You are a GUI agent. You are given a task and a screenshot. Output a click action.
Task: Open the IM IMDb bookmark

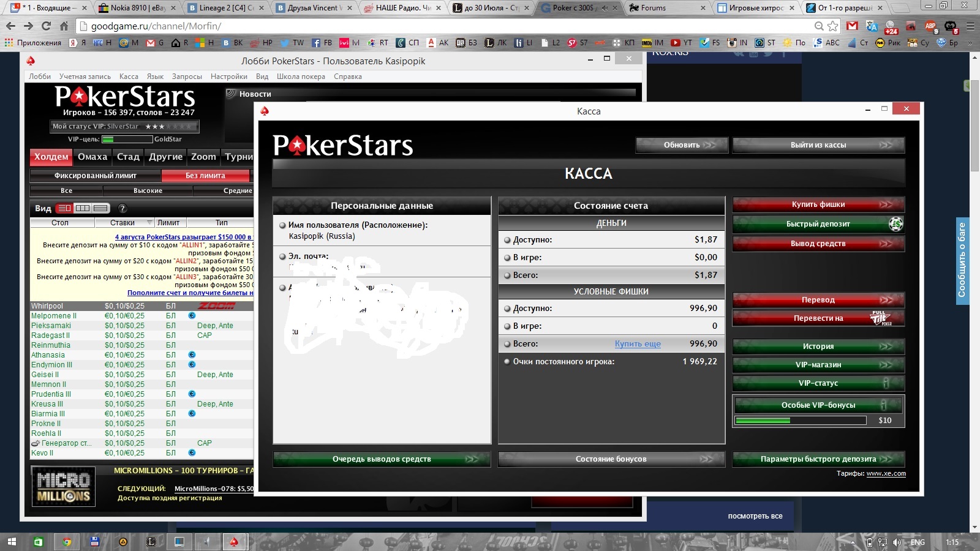click(x=652, y=43)
